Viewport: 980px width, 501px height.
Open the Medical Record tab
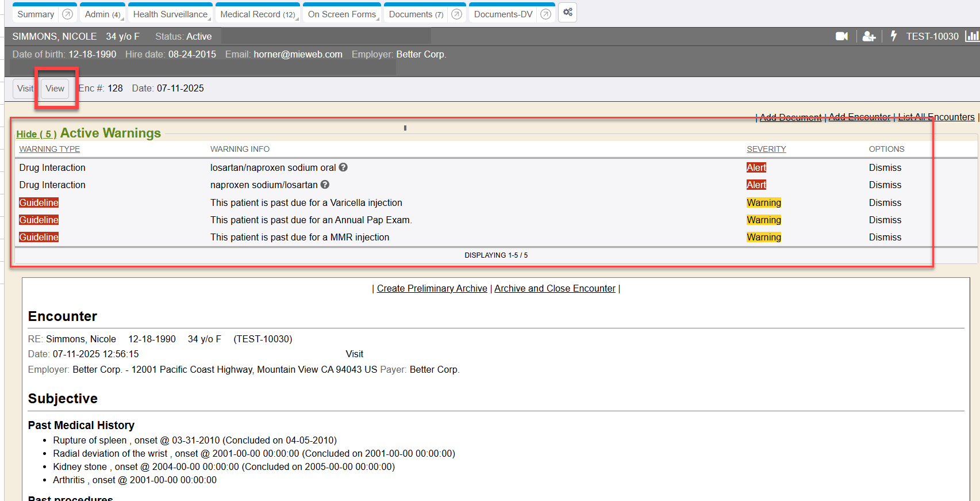point(257,14)
